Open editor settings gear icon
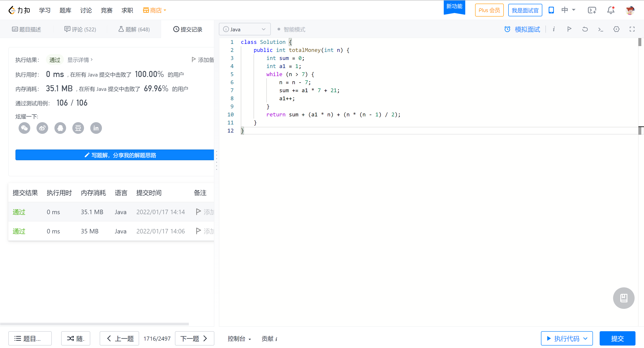The width and height of the screenshot is (644, 348). tap(616, 29)
